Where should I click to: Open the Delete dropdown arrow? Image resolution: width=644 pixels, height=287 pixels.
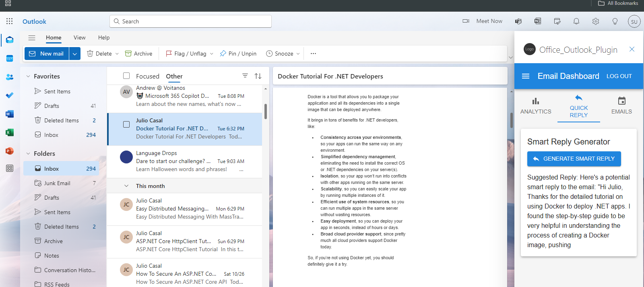(117, 54)
